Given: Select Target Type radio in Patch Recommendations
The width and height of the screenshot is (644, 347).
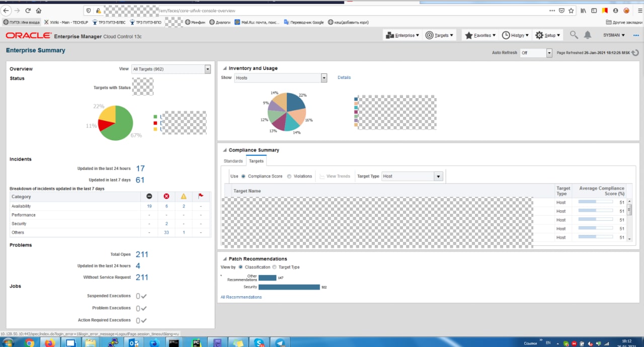Looking at the screenshot, I should click(274, 267).
